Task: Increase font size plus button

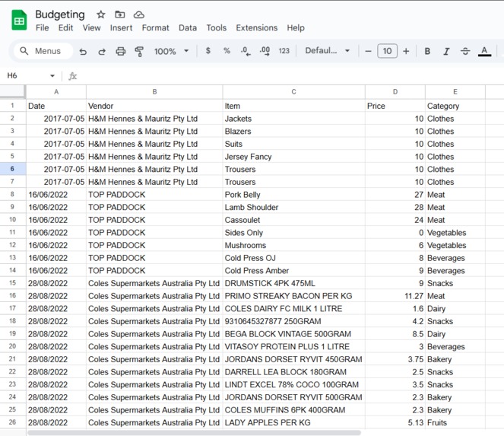Action: [x=406, y=51]
